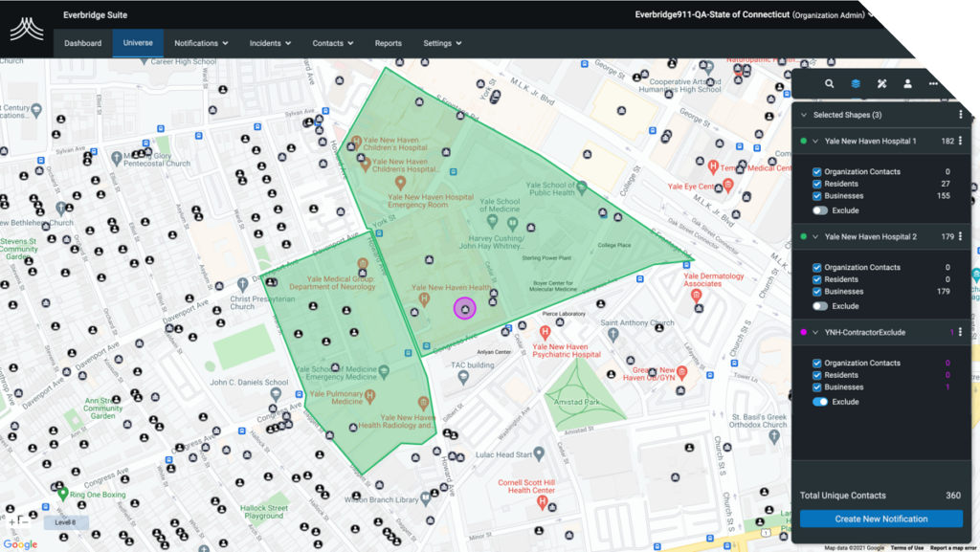Uncheck Businesses for YNH-ContractorExclude
This screenshot has height=552, width=980.
[x=817, y=387]
